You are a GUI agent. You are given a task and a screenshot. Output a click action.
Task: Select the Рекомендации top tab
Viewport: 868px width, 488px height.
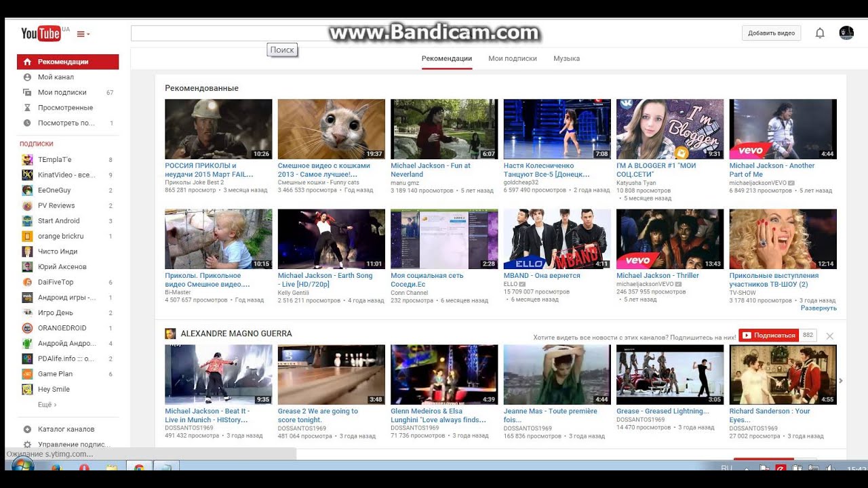click(x=447, y=58)
